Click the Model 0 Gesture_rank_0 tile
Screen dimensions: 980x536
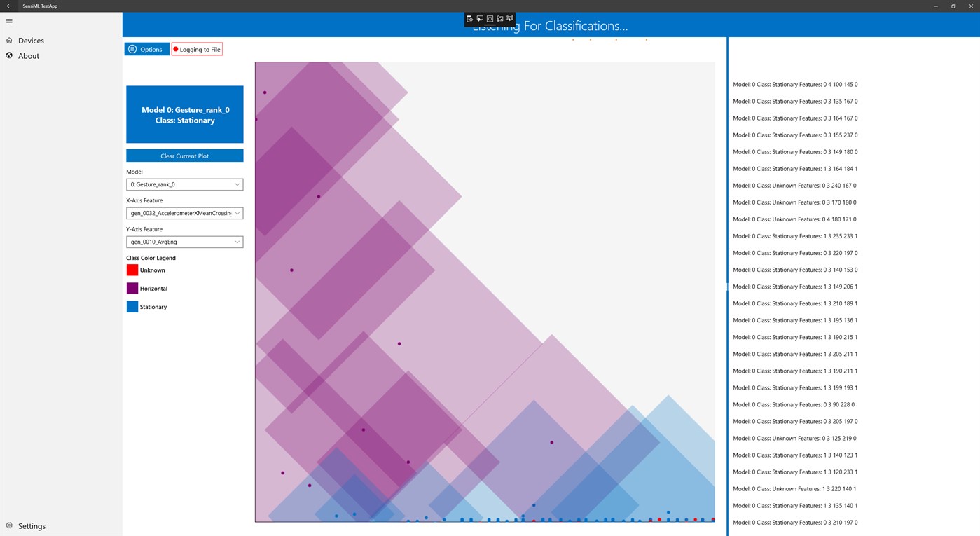(185, 115)
